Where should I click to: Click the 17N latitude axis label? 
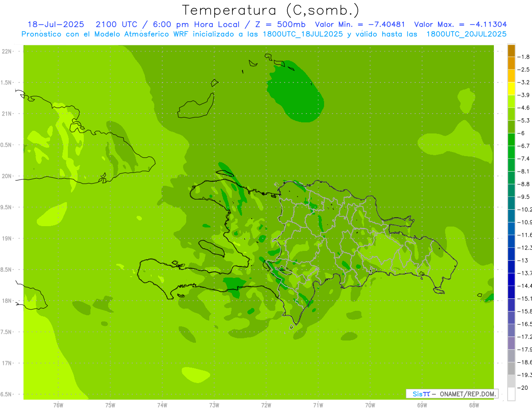coord(7,363)
